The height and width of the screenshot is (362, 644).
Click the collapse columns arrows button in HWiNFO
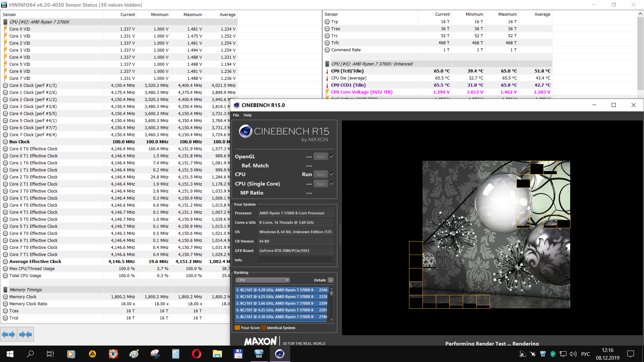tap(26, 334)
